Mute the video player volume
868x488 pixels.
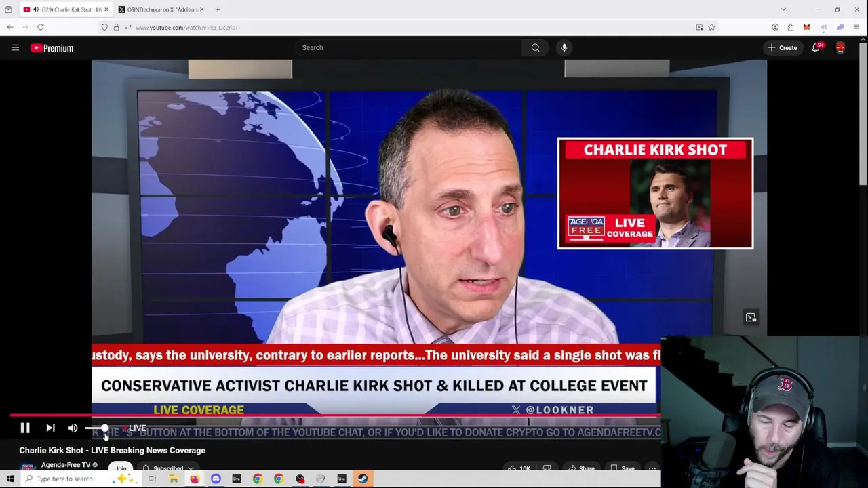[73, 428]
